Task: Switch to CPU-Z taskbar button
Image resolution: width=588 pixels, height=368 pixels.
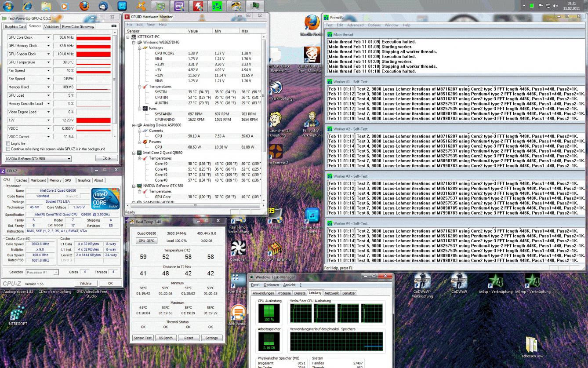Action: point(179,6)
